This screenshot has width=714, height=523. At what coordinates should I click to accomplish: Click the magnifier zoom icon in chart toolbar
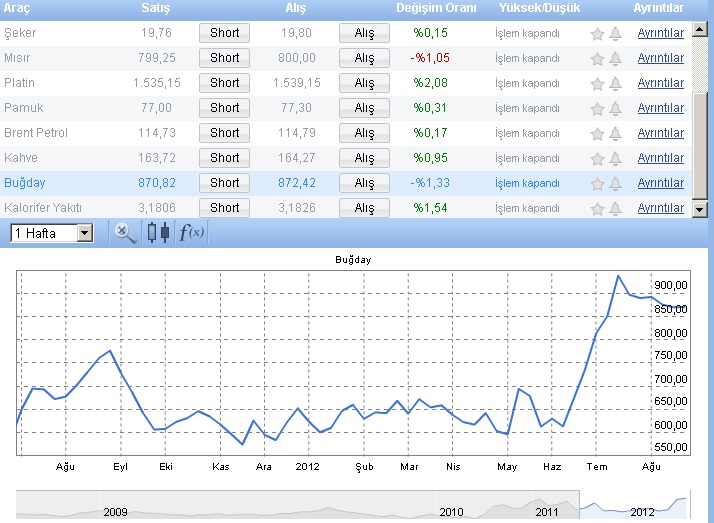tap(125, 233)
